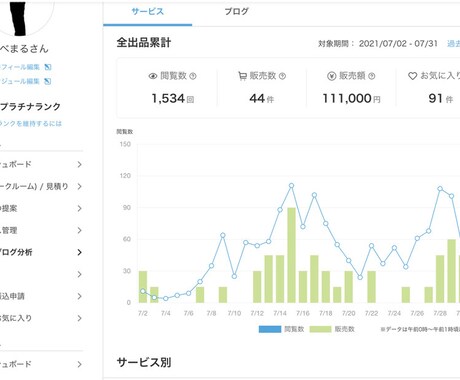Screen dimensions: 460x380
Task: Expand the 提案 sidebar chevron
Action: click(x=79, y=208)
